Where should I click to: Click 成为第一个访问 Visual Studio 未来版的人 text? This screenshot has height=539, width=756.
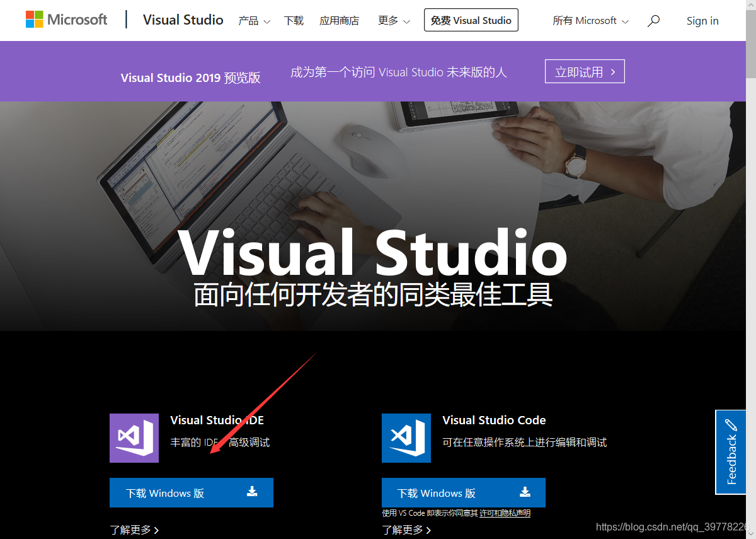click(x=399, y=72)
